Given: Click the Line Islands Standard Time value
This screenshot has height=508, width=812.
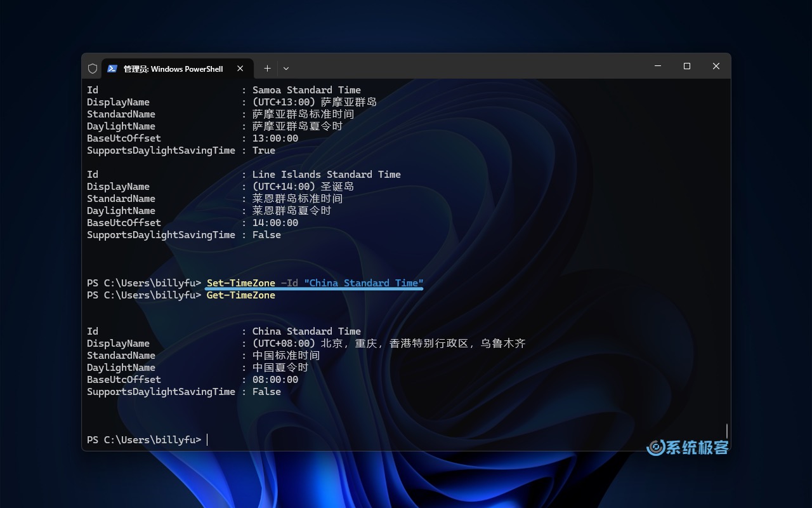Looking at the screenshot, I should coord(326,175).
